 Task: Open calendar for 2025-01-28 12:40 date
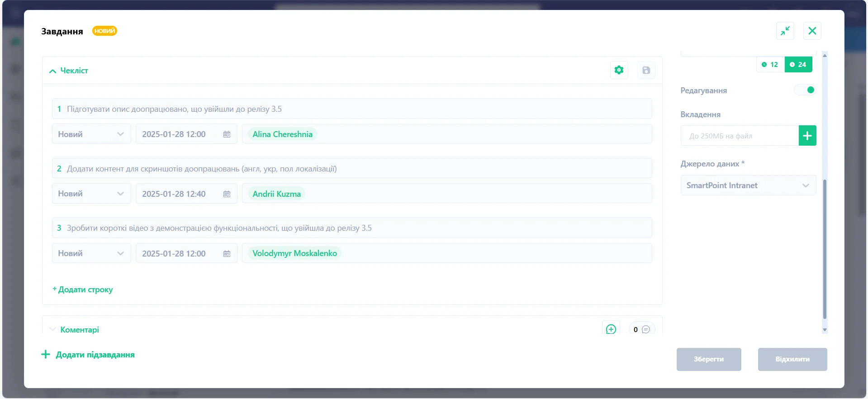[x=227, y=194]
